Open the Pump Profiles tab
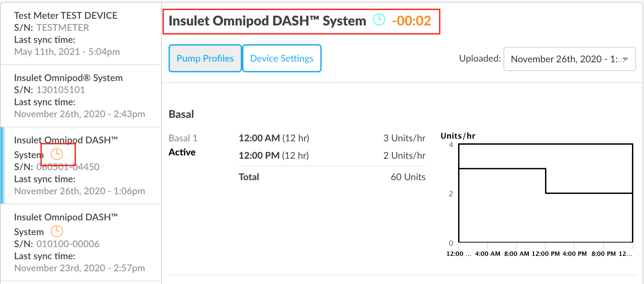 [205, 58]
